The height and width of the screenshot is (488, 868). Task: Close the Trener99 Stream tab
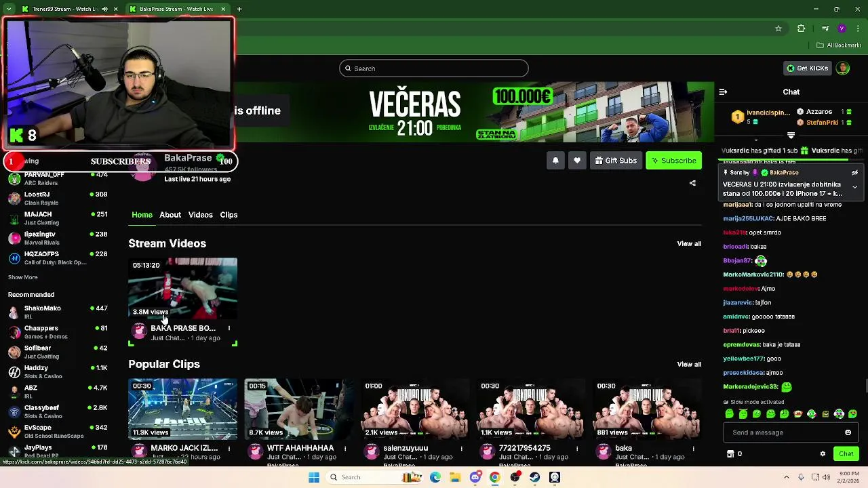pos(115,9)
